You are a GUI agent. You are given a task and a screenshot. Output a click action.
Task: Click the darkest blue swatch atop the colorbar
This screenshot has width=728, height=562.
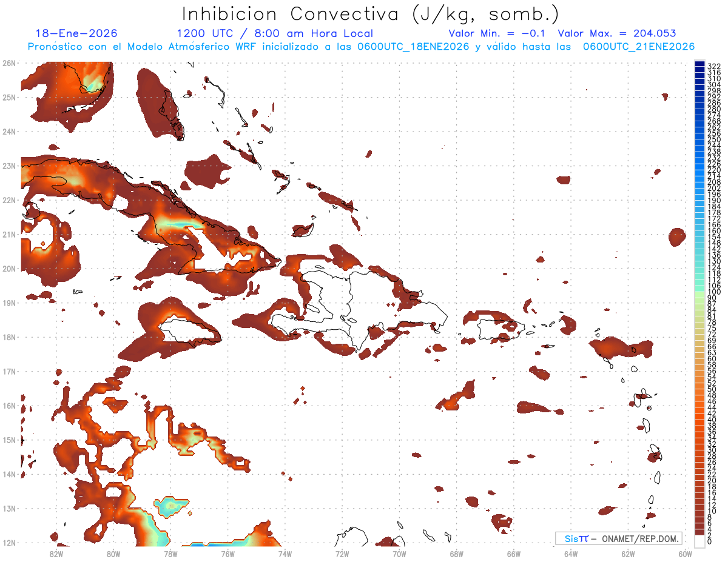(699, 64)
